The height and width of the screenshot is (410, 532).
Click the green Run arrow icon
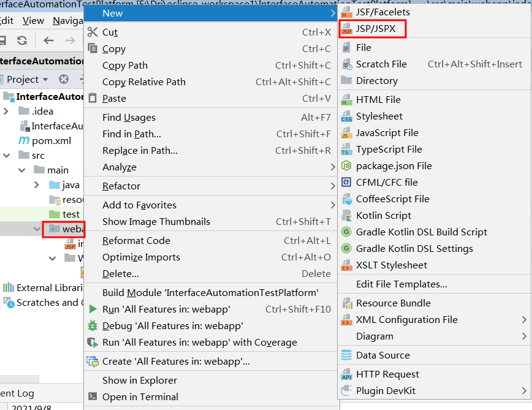pos(93,309)
